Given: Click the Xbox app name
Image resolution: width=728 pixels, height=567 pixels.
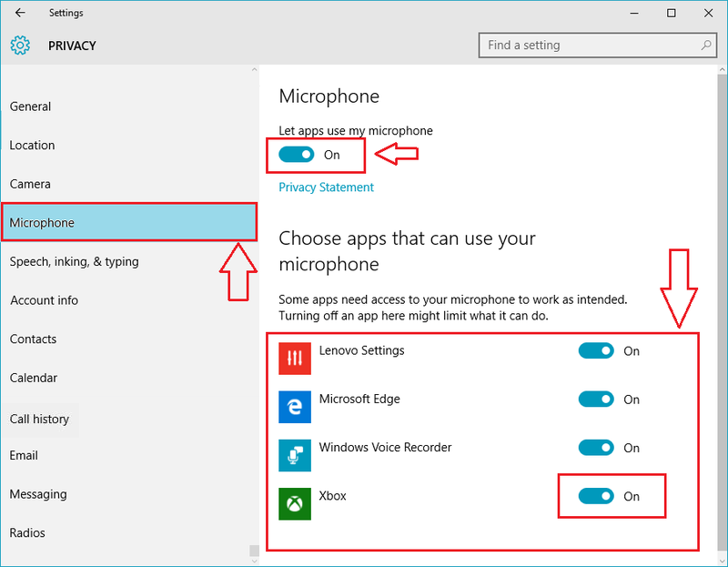Looking at the screenshot, I should (x=332, y=496).
